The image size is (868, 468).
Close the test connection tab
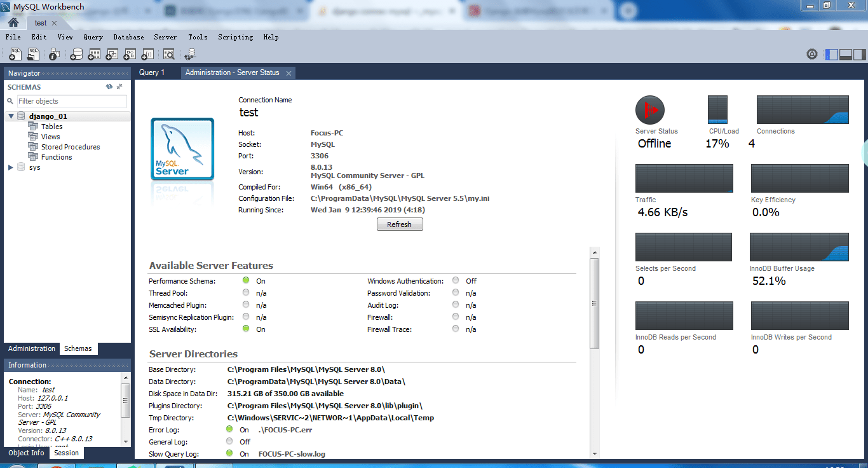55,23
